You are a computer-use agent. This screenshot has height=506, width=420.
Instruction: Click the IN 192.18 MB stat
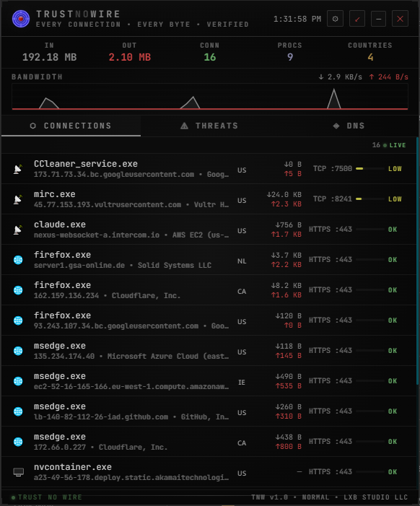(49, 52)
